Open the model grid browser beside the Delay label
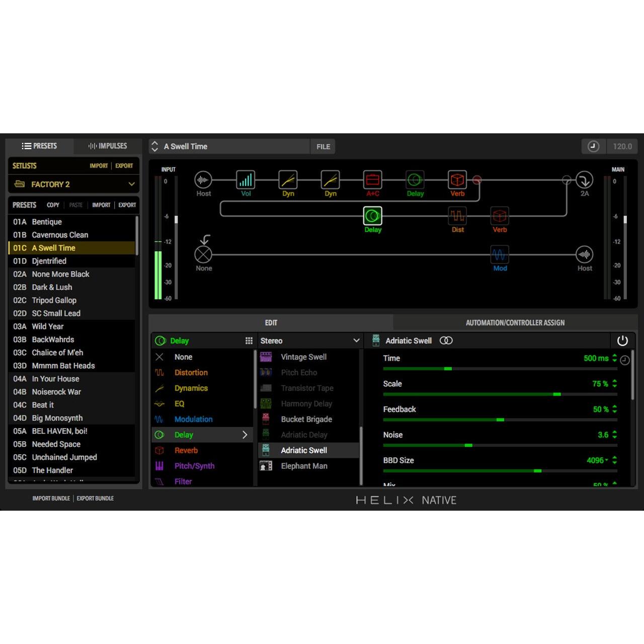 249,341
